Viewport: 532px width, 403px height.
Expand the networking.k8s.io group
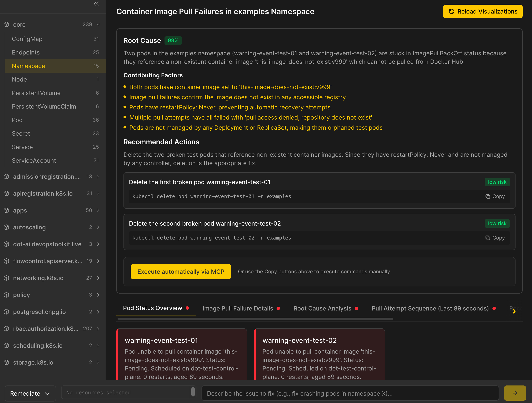(x=98, y=278)
